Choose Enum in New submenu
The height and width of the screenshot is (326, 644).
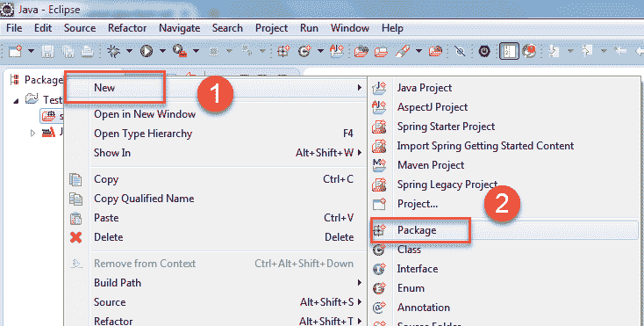tap(504, 288)
